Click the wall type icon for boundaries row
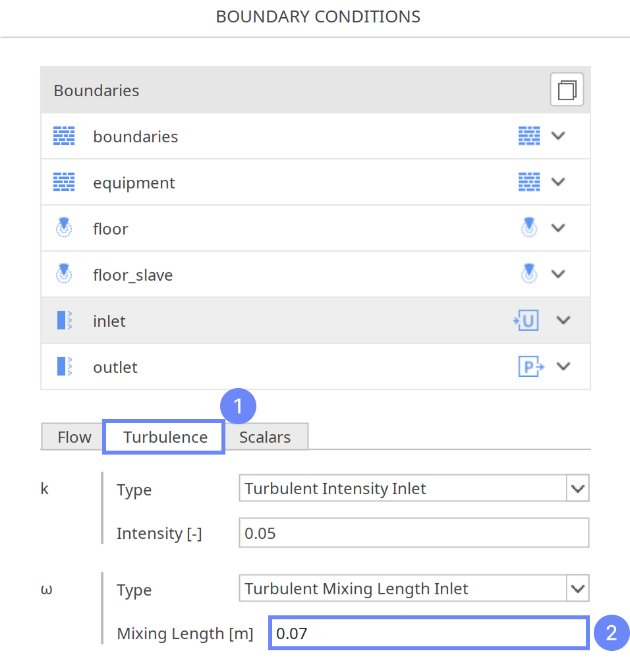The image size is (630, 672). point(529,136)
